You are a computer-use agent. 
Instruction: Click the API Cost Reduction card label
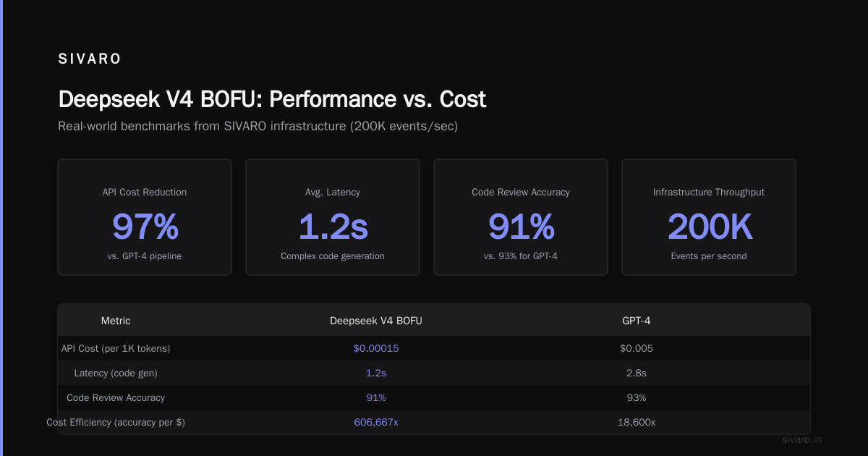(145, 192)
